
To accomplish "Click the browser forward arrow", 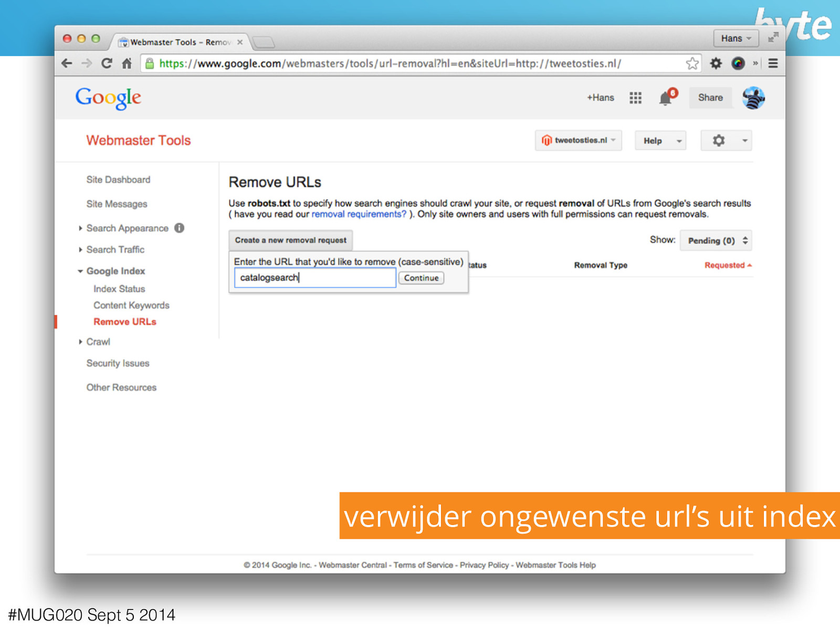I will [x=87, y=64].
